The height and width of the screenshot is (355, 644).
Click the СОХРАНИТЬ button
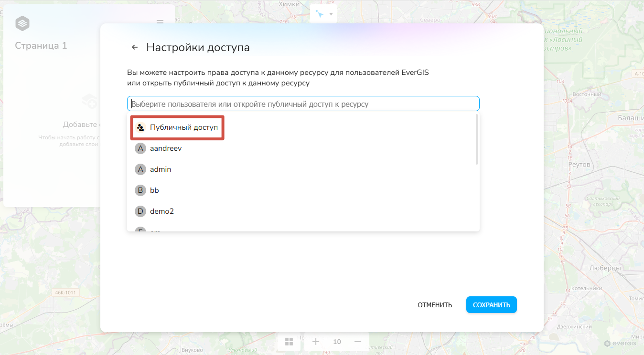(x=492, y=305)
